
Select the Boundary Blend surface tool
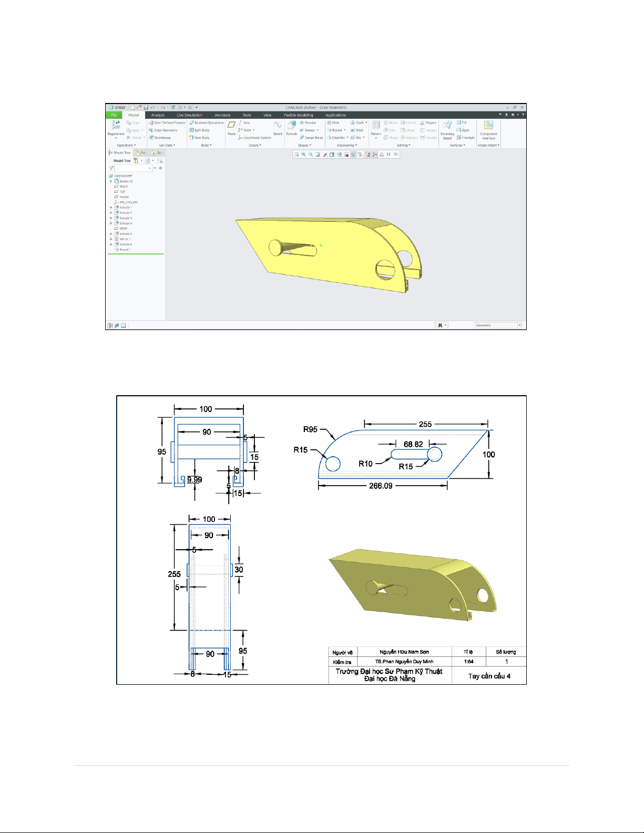pyautogui.click(x=447, y=128)
